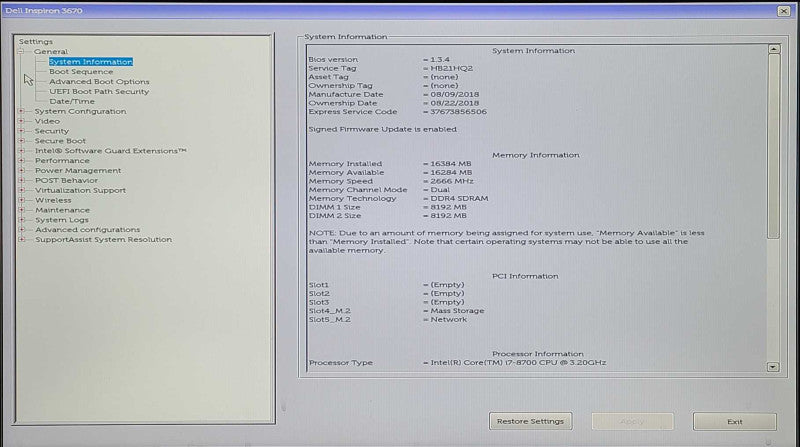Click Memory Speed value 2666 MHz
This screenshot has width=800, height=447.
pyautogui.click(x=452, y=181)
